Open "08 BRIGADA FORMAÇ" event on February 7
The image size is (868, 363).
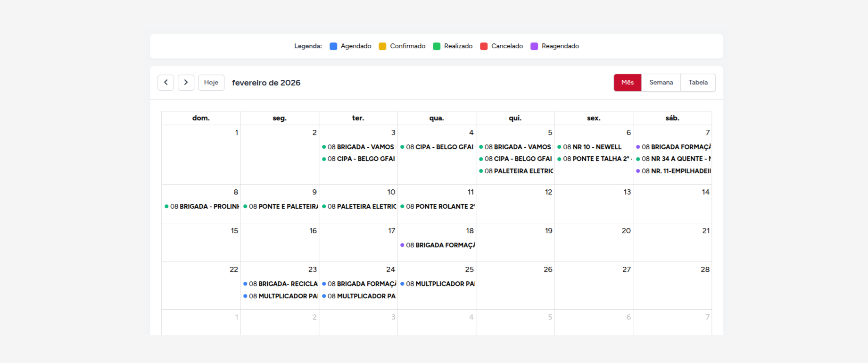click(x=672, y=147)
